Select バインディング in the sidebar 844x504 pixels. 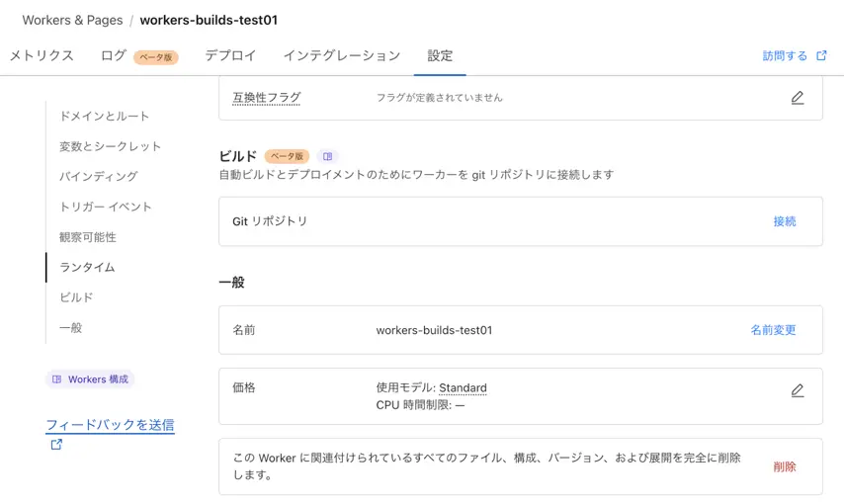(99, 176)
